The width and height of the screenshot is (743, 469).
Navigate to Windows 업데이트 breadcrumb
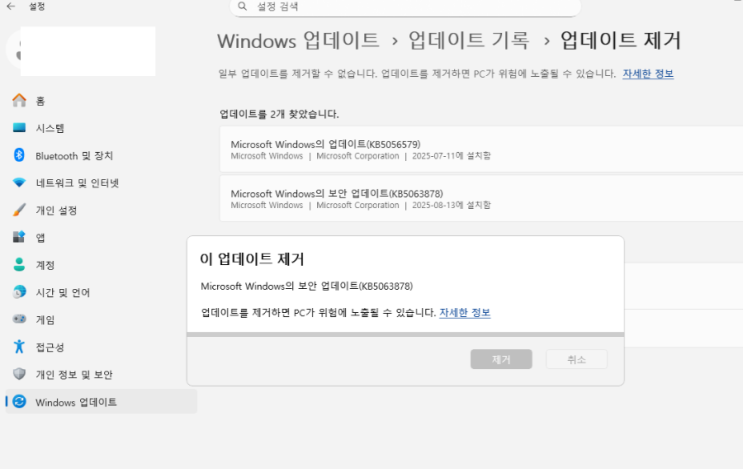[x=298, y=41]
